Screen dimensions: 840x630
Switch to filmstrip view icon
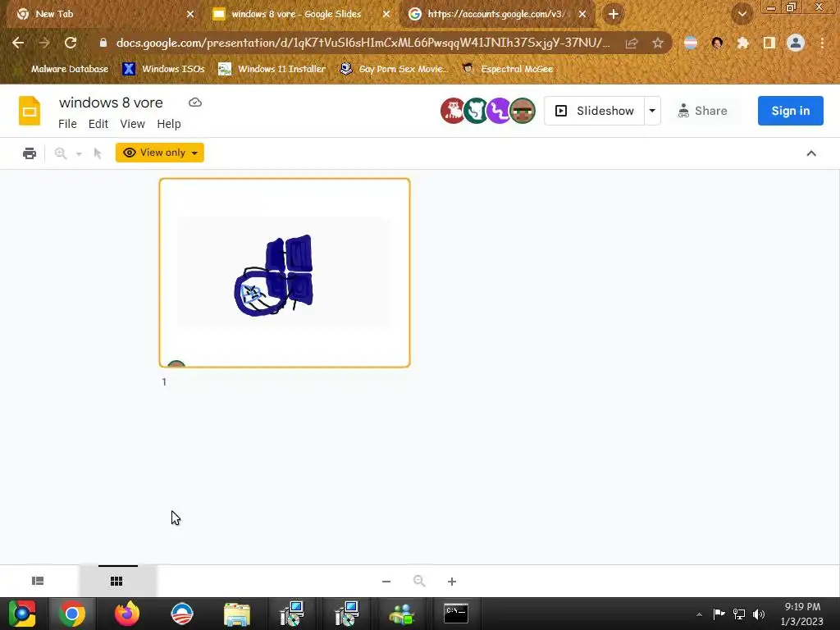click(x=38, y=581)
